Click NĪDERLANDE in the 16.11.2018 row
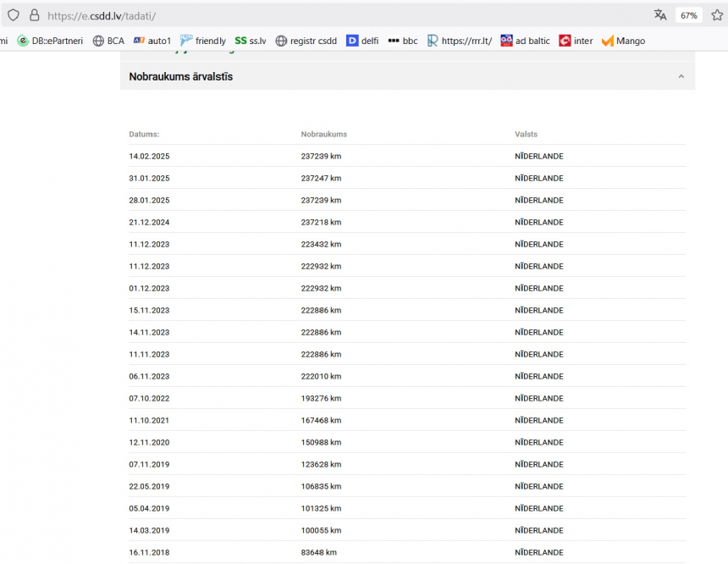This screenshot has height=564, width=728. click(538, 552)
